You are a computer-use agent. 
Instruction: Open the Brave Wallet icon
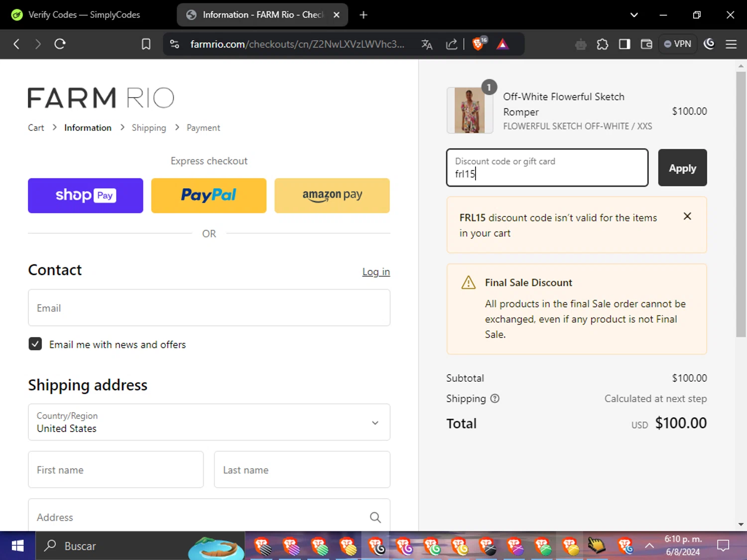[646, 44]
